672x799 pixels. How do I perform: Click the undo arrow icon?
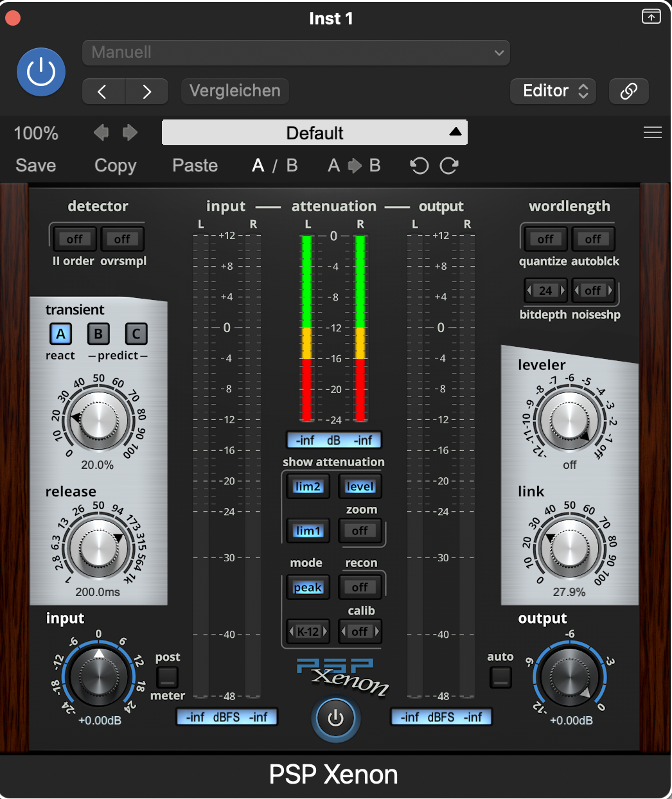tap(419, 166)
